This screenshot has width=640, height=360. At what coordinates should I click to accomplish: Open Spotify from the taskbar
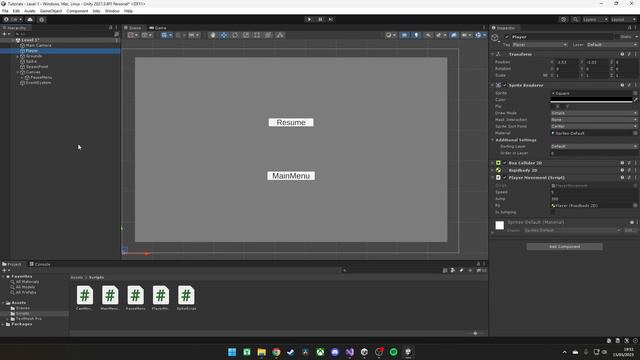point(393,352)
